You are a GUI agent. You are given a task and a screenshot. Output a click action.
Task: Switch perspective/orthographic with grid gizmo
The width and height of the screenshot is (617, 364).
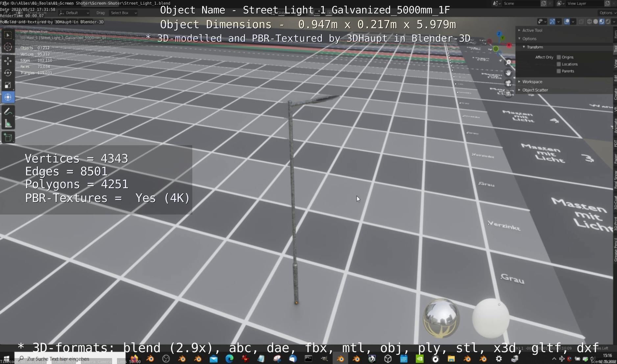point(509,94)
